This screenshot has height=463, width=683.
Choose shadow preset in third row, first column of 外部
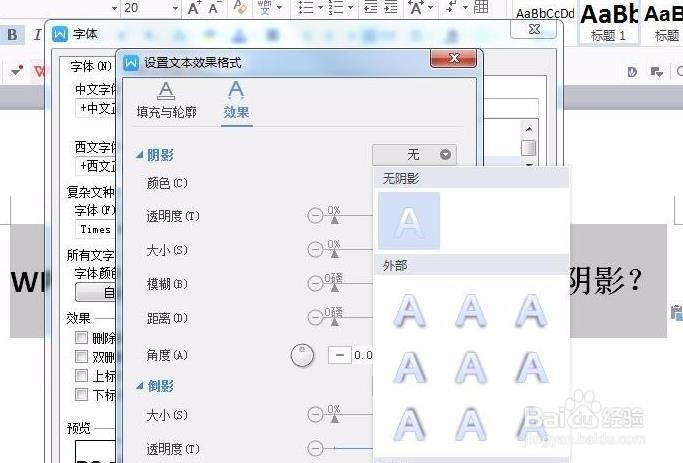point(409,424)
